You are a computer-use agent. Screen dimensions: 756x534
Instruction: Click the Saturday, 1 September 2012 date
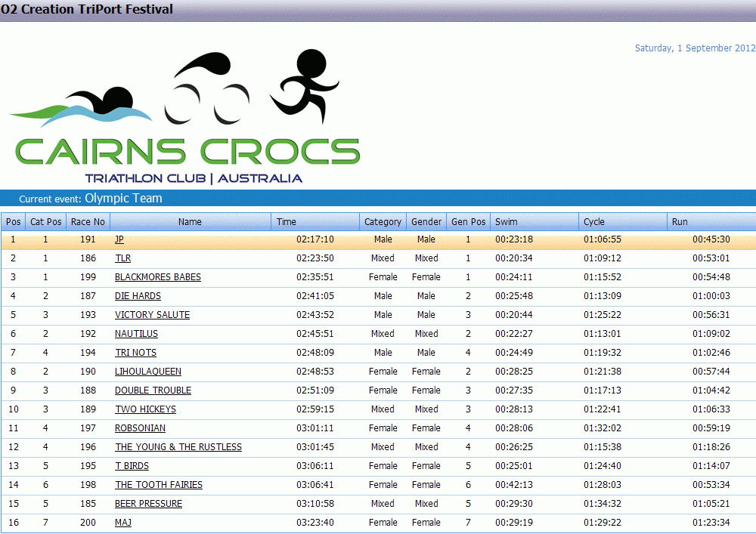[x=695, y=48]
